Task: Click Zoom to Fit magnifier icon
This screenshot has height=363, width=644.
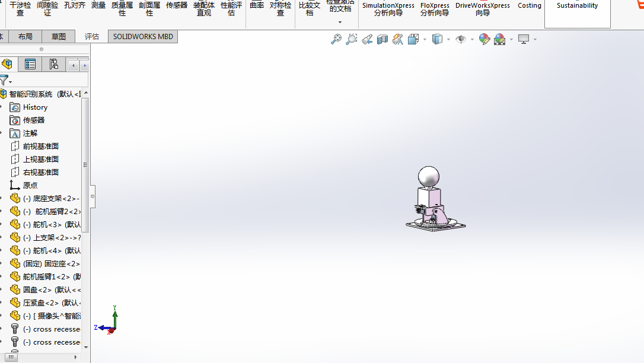Action: (x=336, y=39)
